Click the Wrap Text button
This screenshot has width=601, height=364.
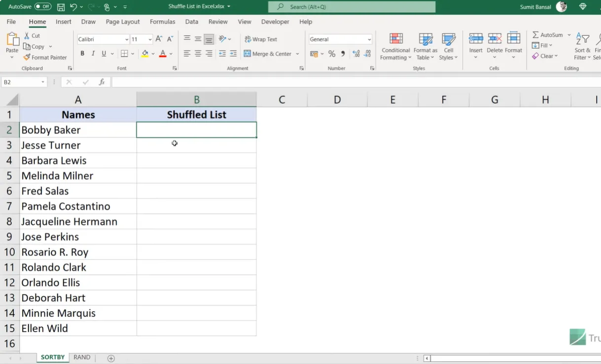point(261,39)
